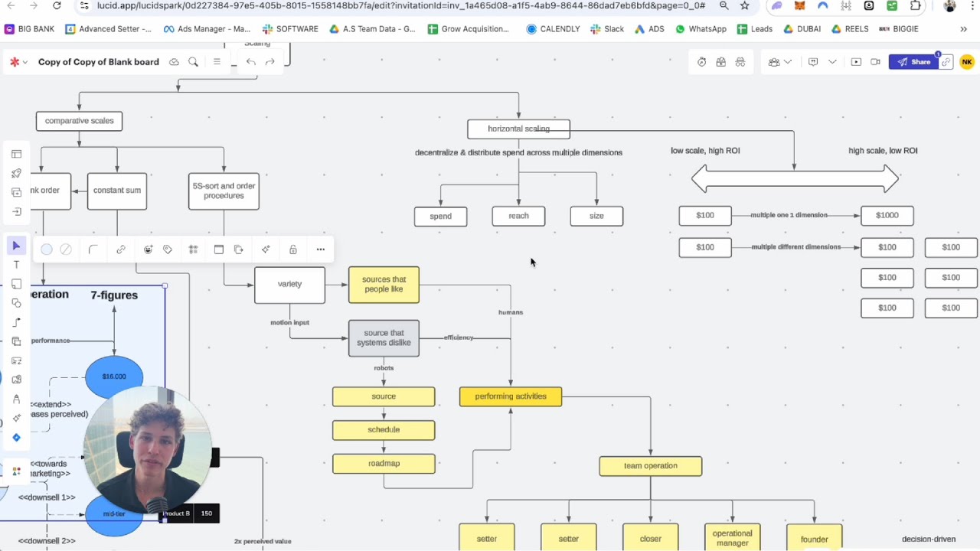Screen dimensions: 980x551
Task: Toggle the lock on the selection
Action: pos(293,249)
